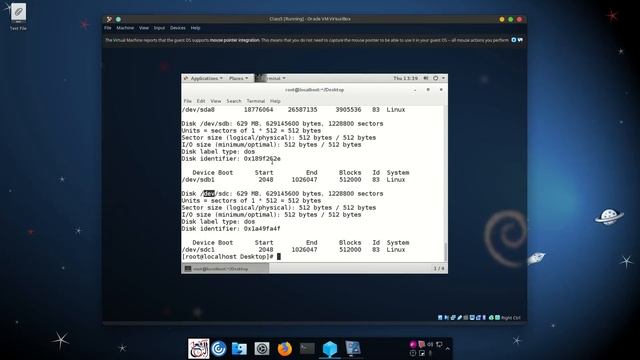Click the guest volume icon
The height and width of the screenshot is (360, 640).
point(426,78)
